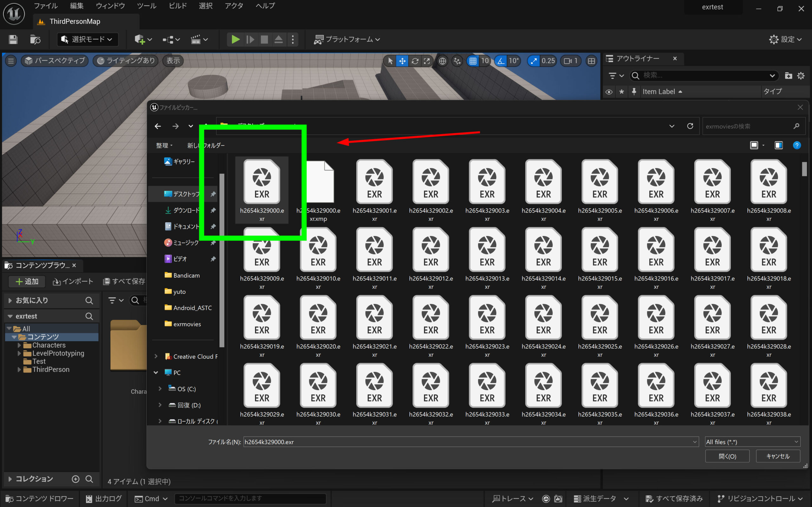
Task: Click the preview pane toggle icon
Action: coord(778,145)
